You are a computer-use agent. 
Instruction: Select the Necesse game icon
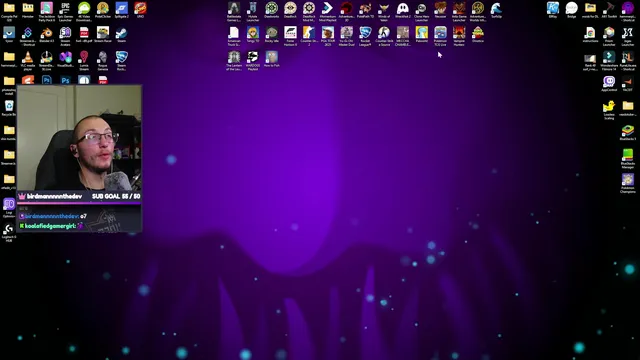440,8
